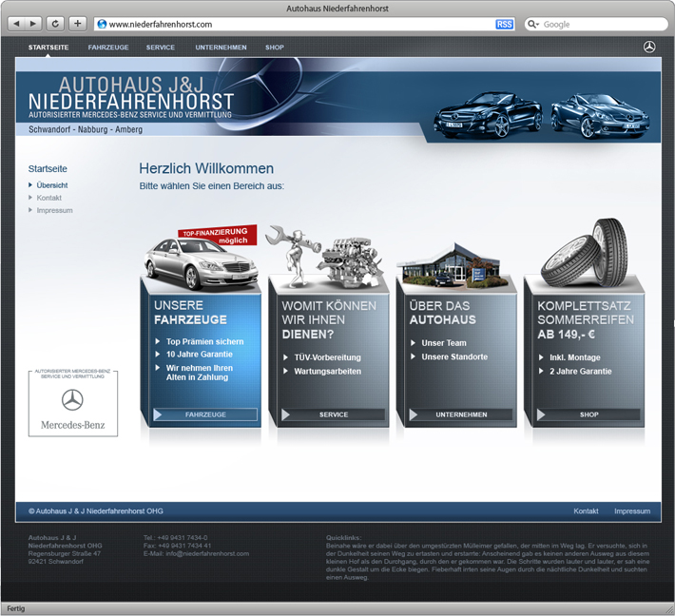
Task: Click the plus add-bookmark button
Action: (x=78, y=24)
